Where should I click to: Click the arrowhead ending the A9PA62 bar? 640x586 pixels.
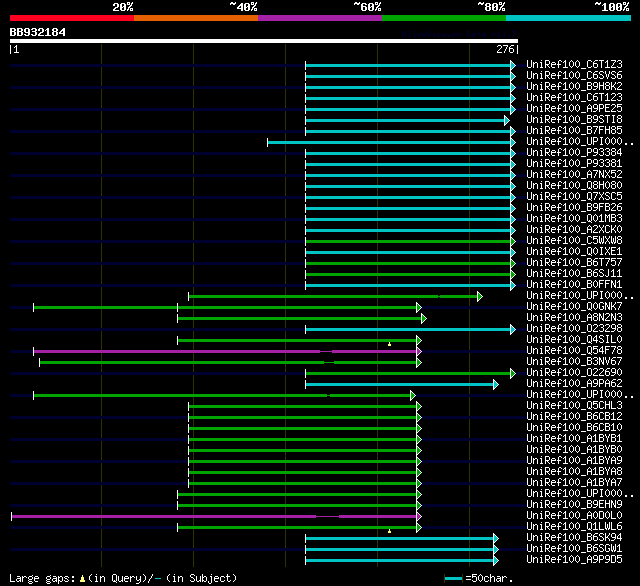496,384
